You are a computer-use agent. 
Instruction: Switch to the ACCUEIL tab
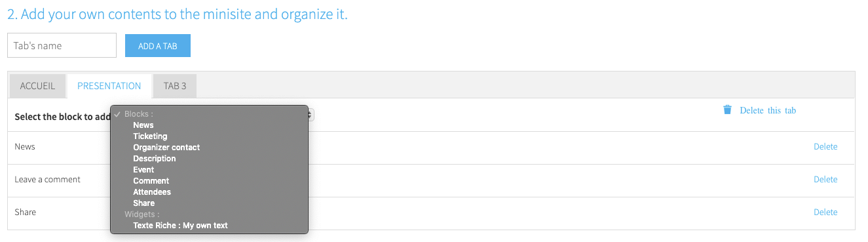click(37, 86)
